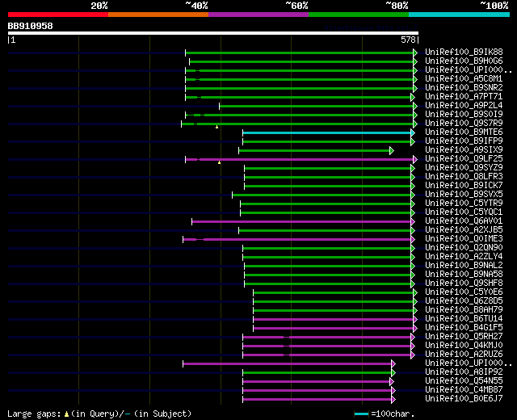Select the cyan ~100% identity legend segment
This screenshot has width=517, height=420.
pos(460,15)
